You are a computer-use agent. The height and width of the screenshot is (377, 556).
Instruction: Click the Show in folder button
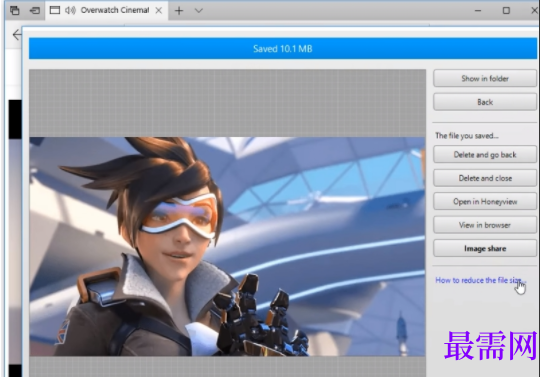(485, 78)
